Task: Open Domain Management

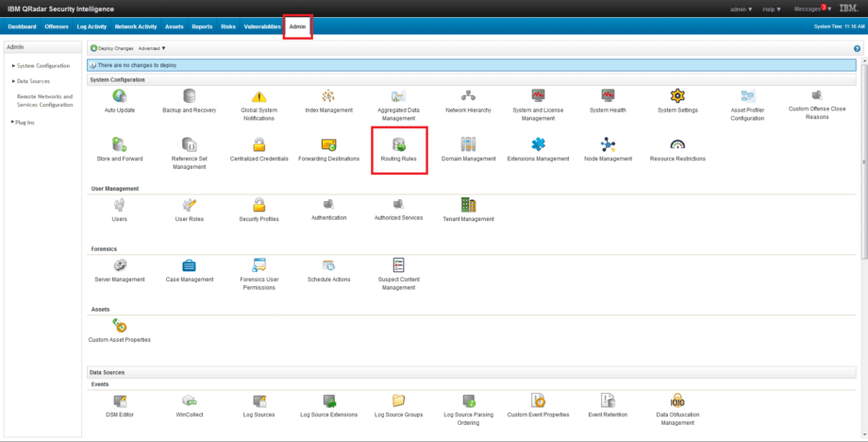Action: (468, 144)
